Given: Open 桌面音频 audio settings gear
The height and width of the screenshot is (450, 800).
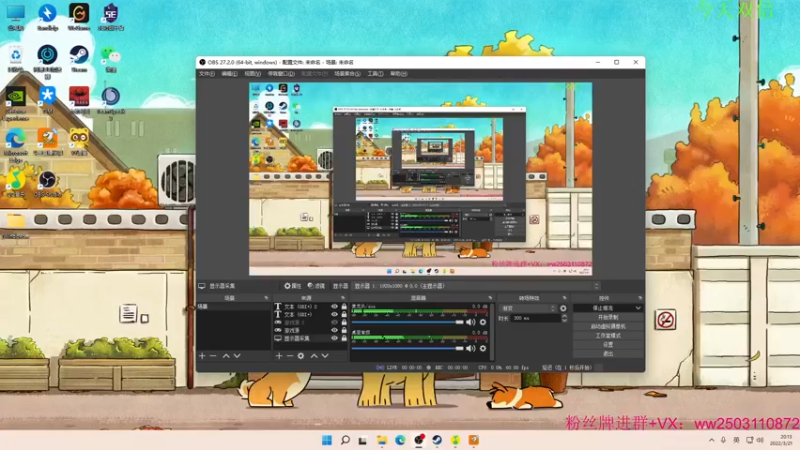Looking at the screenshot, I should tap(483, 348).
